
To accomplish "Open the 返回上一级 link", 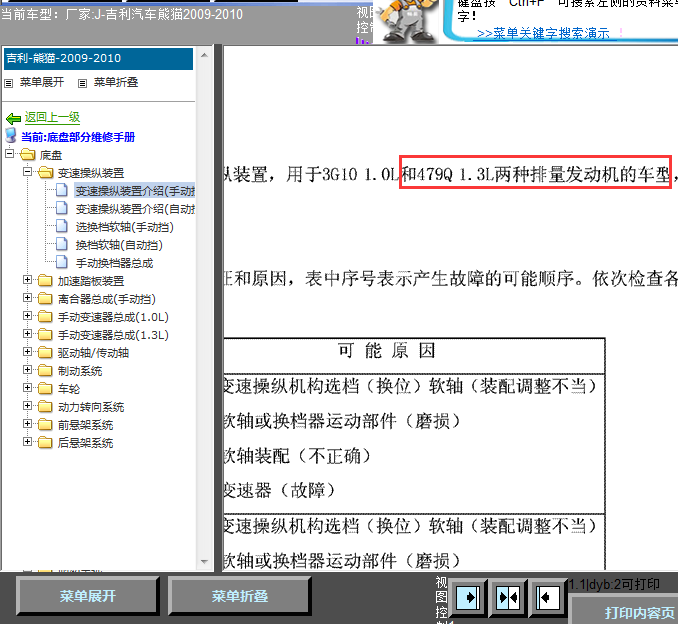I will point(52,117).
